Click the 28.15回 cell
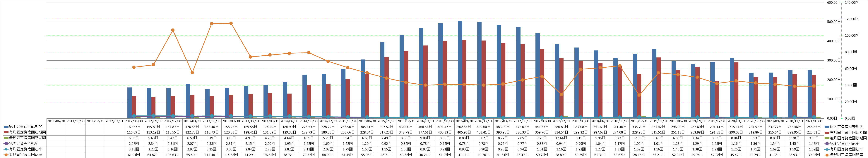Image resolution: width=868 pixels, height=158 pixels. coord(639,155)
